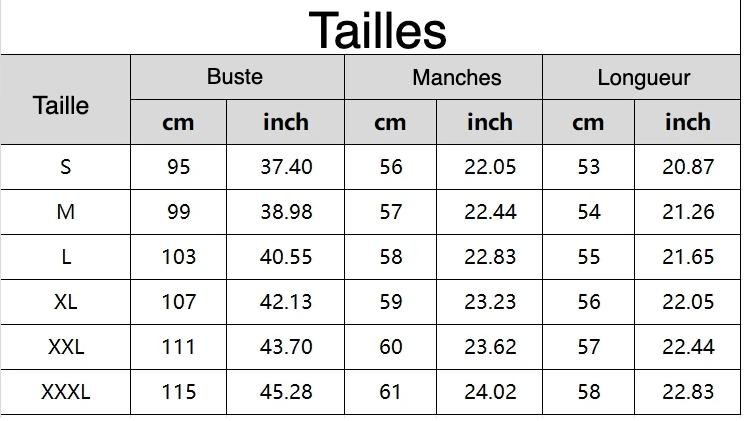
Task: Click the size "XL" row label
Action: tap(66, 302)
